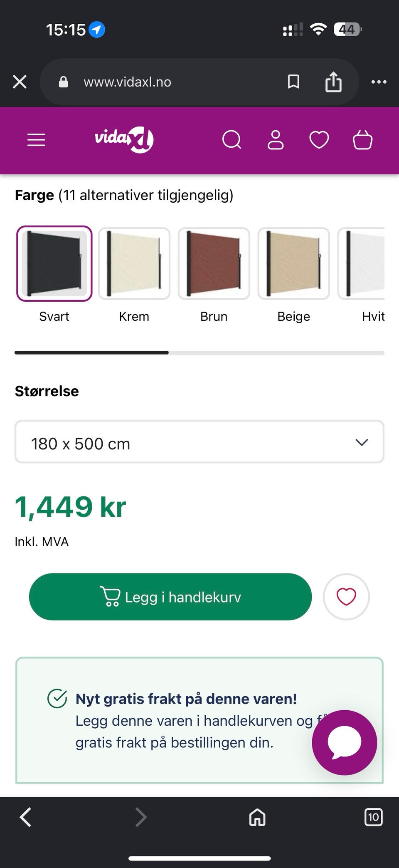Open the user account icon
Viewport: 399px width, 868px height.
coord(276,140)
